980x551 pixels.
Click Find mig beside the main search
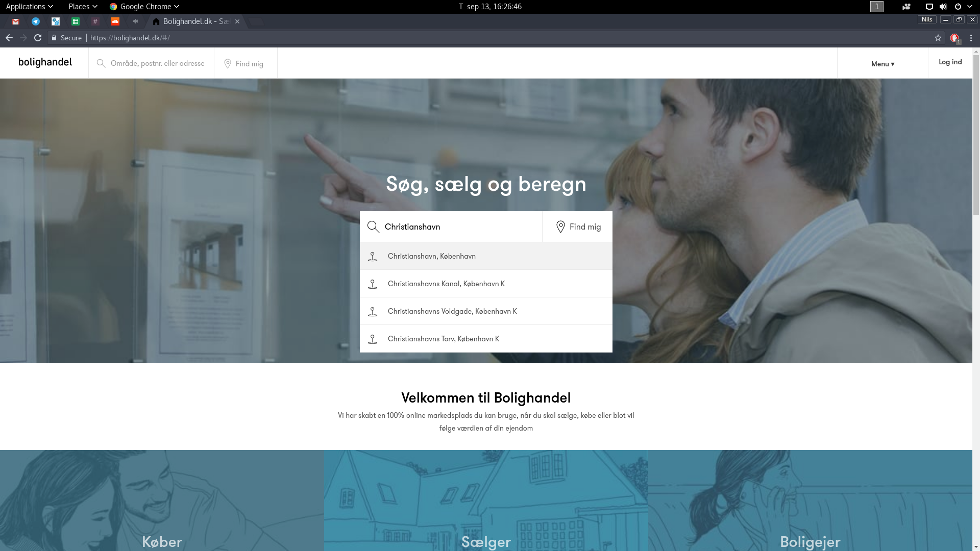coord(577,227)
